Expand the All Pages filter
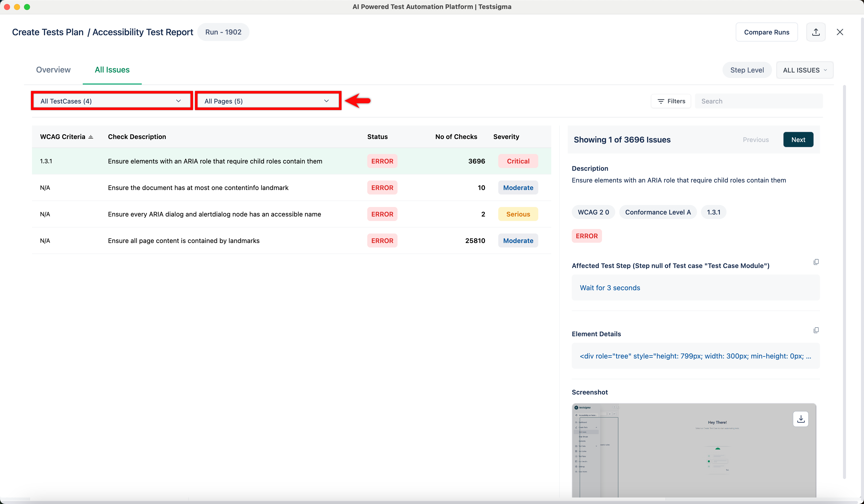Screen dimensions: 864x504 (268, 100)
